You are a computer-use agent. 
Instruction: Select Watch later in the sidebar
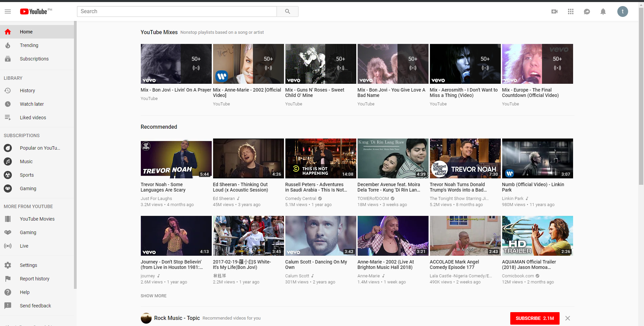[x=37, y=104]
